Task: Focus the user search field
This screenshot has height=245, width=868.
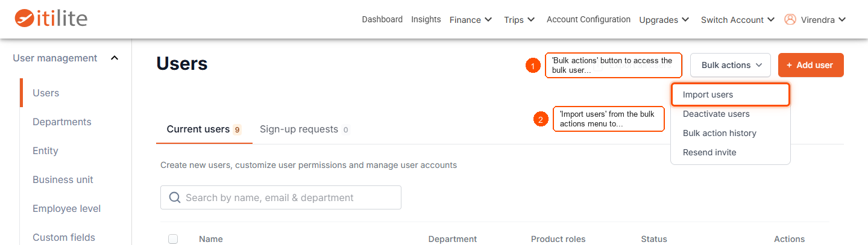Action: (281, 197)
